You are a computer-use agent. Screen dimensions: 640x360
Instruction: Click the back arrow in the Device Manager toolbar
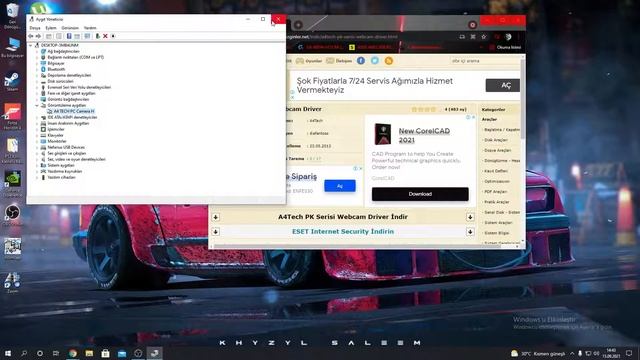[31, 36]
